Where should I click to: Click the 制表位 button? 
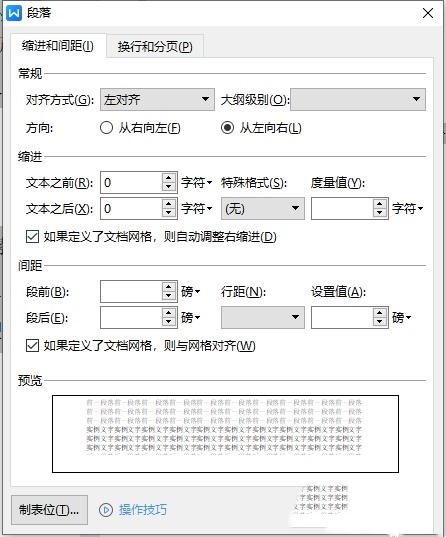[x=49, y=510]
